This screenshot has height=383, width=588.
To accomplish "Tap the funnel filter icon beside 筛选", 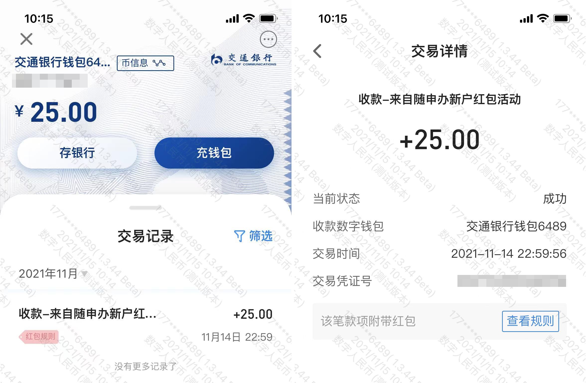I will [x=239, y=236].
